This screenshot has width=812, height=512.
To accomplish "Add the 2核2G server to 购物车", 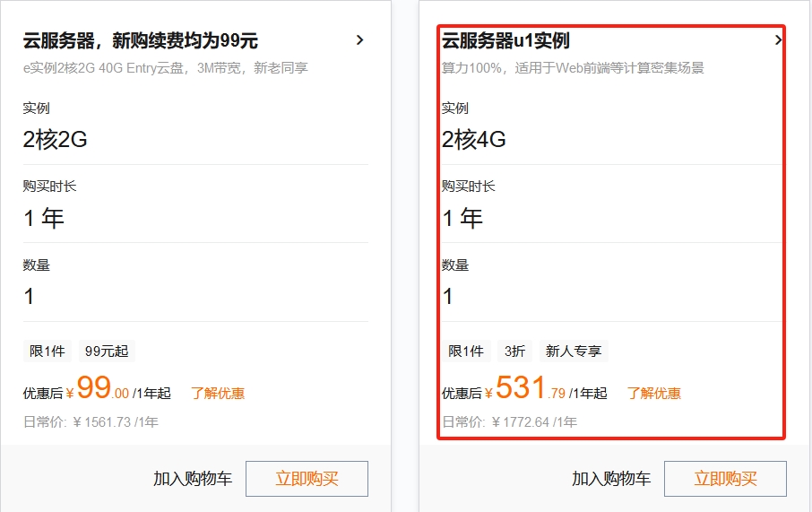I will (x=192, y=478).
